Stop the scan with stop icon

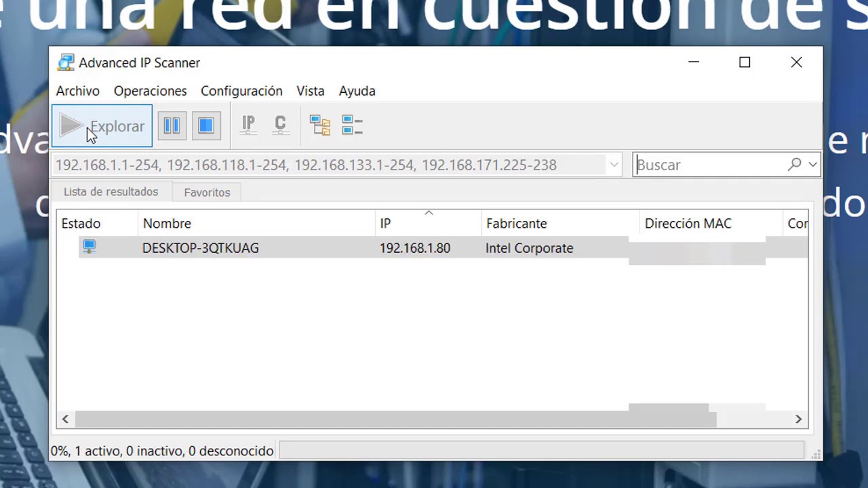point(206,125)
